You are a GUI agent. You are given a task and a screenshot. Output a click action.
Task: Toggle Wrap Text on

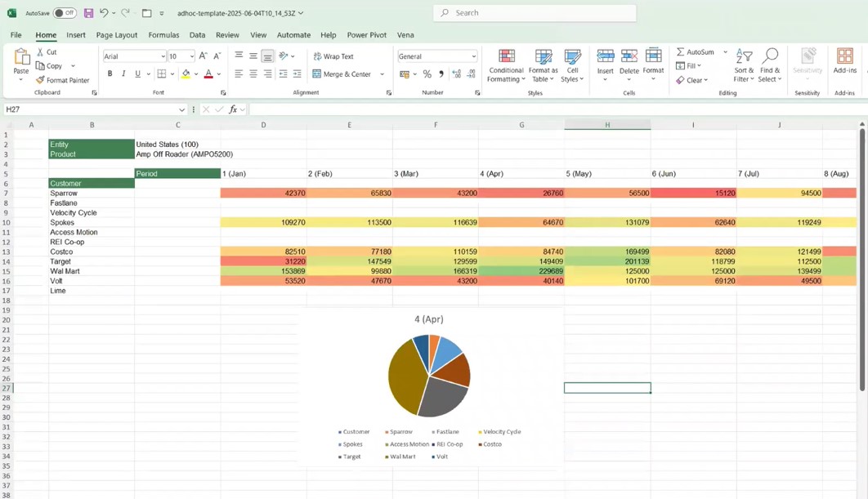(x=333, y=56)
